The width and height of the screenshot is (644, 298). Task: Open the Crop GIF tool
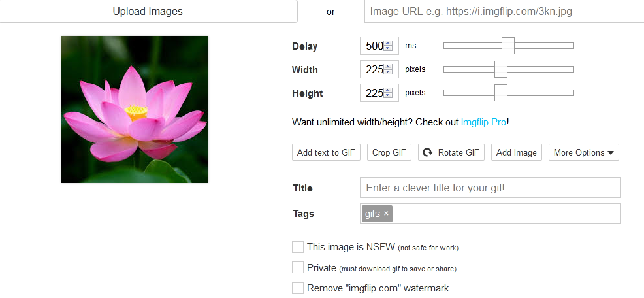coord(389,152)
